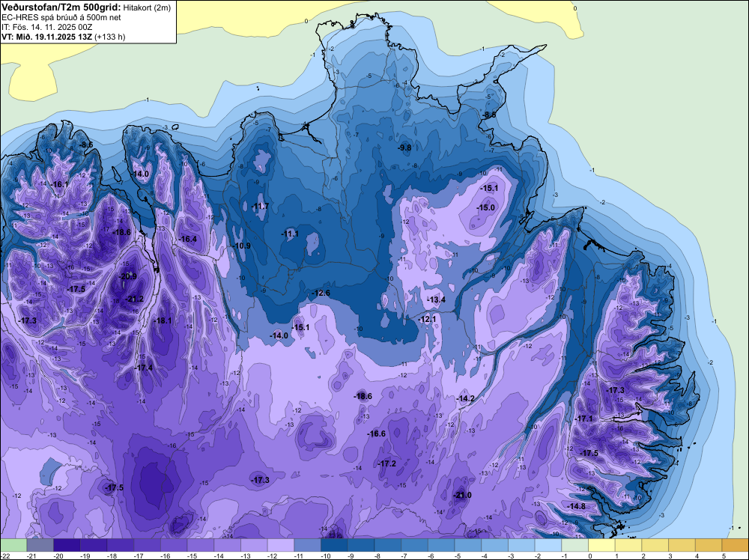749x560 pixels.
Task: Pick the grey-blue legend swatch labeled -21
Action: point(40,545)
